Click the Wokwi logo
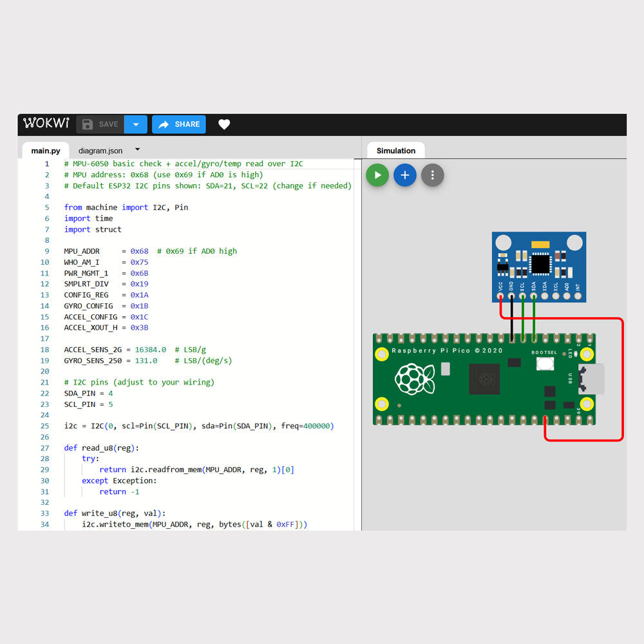 click(x=45, y=124)
